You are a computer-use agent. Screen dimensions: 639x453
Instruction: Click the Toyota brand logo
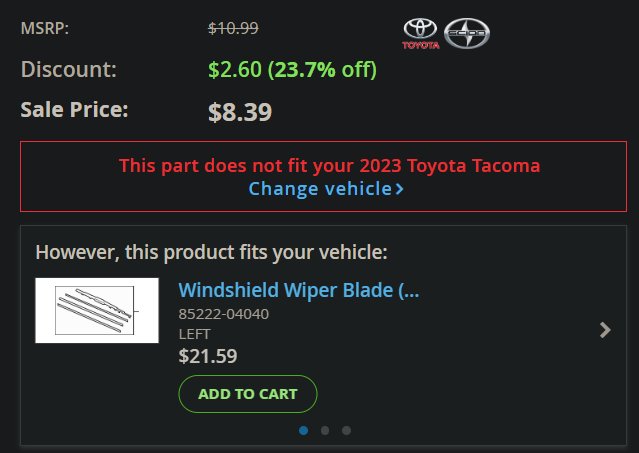421,34
